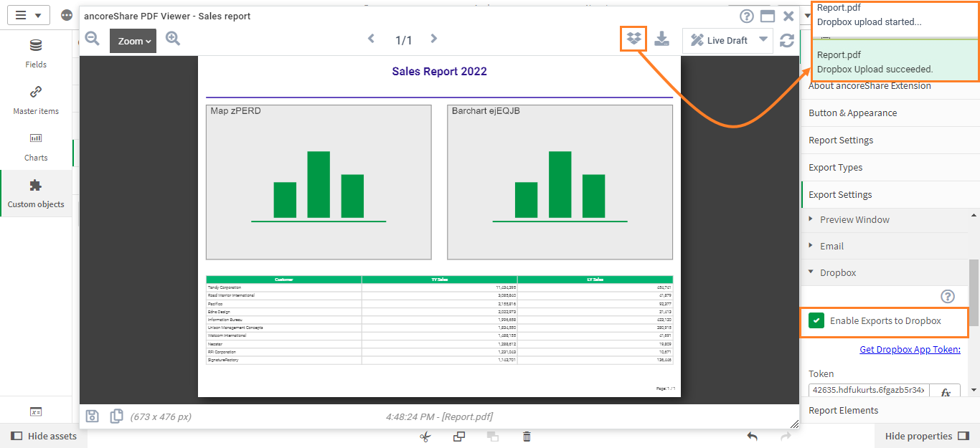This screenshot has width=980, height=448.
Task: Delete the selected object via trash icon
Action: [x=527, y=437]
